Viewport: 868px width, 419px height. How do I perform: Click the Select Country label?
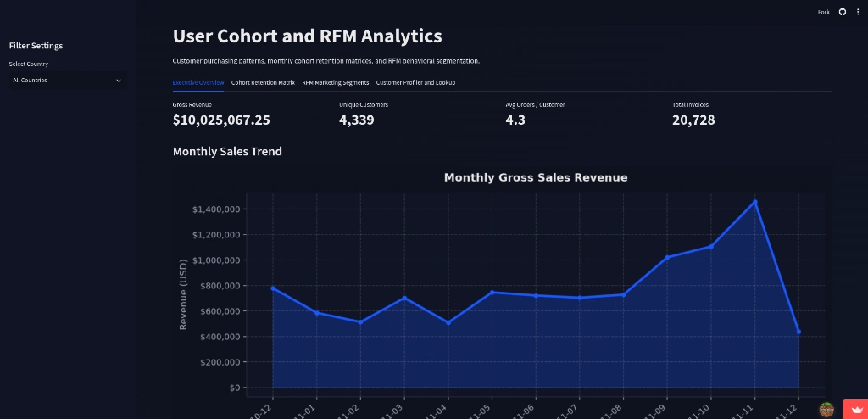coord(29,64)
